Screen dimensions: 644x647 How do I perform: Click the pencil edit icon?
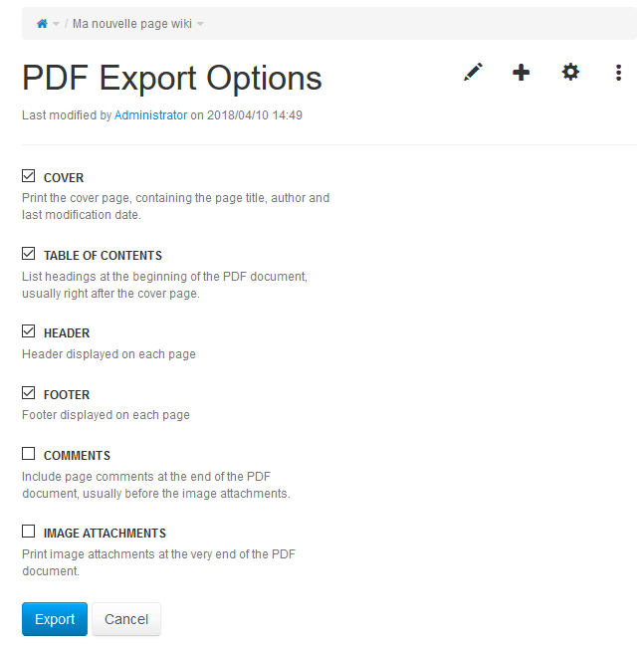pos(473,73)
